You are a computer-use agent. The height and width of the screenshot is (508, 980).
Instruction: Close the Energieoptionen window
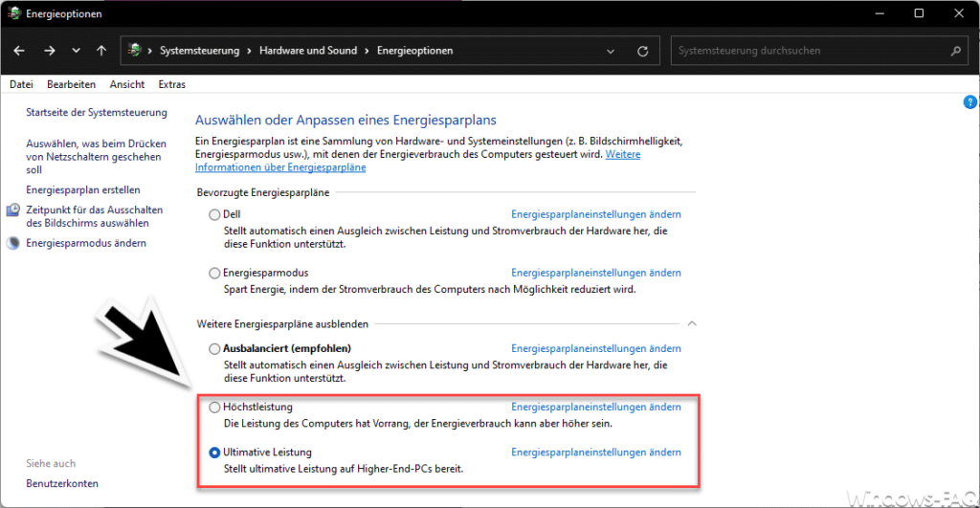pyautogui.click(x=959, y=13)
